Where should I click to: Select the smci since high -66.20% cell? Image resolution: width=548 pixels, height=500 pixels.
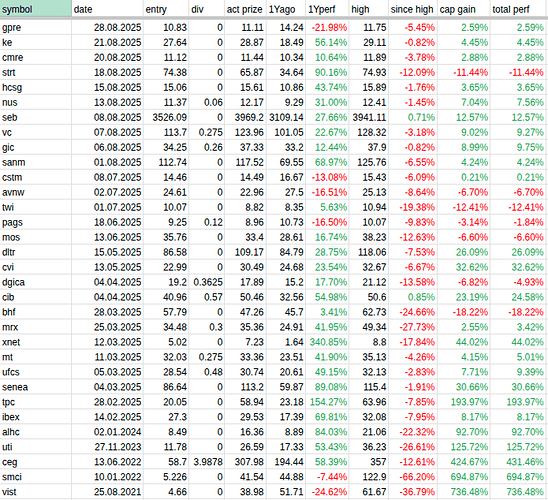pyautogui.click(x=413, y=477)
